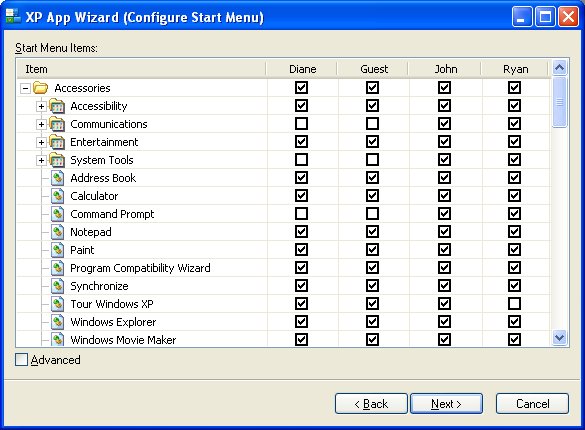This screenshot has width=585, height=430.
Task: Select the Windows Movie Maker label
Action: pos(123,340)
